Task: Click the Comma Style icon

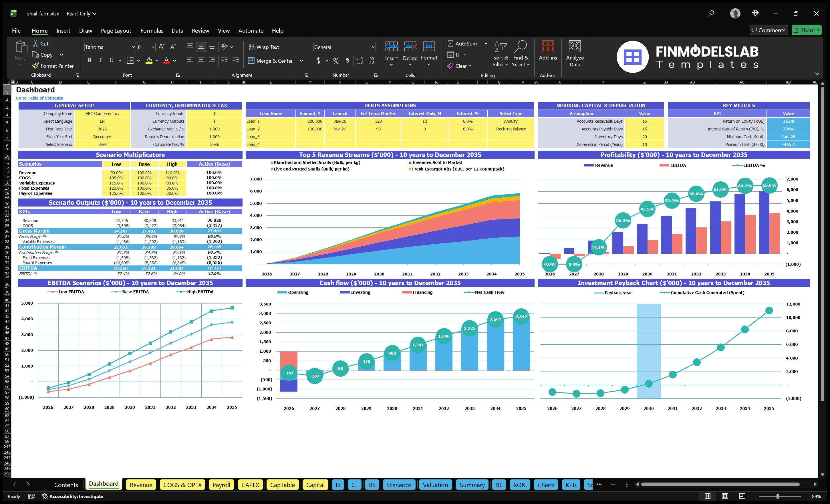Action: click(x=347, y=61)
